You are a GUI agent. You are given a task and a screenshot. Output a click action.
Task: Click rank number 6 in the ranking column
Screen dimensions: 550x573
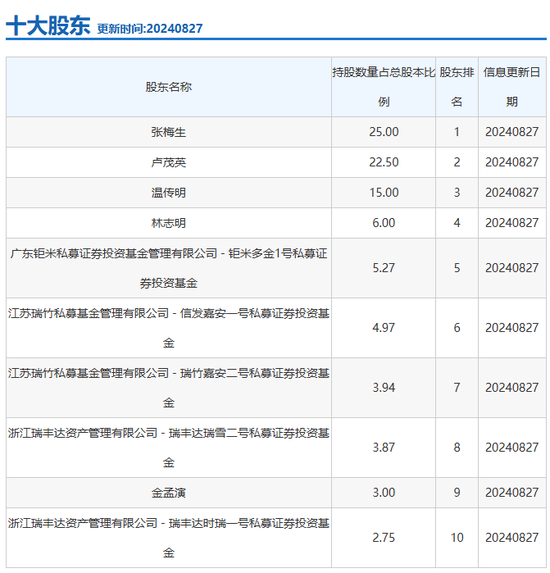(x=457, y=328)
